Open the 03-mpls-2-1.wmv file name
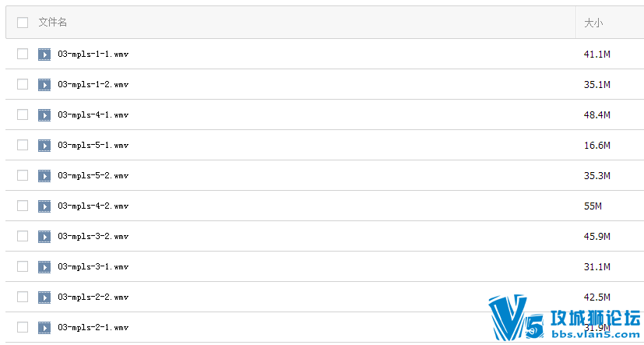Image resolution: width=644 pixels, height=345 pixels. (x=93, y=328)
